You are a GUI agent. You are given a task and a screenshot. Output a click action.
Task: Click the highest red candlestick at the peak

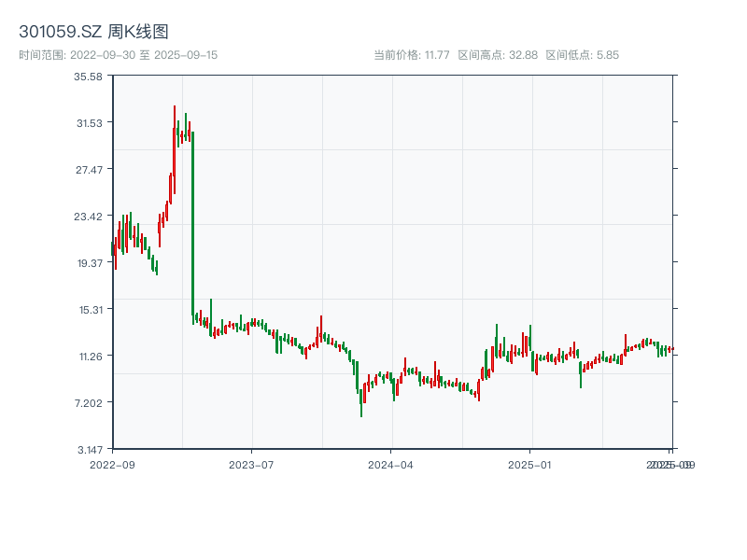[x=174, y=149]
